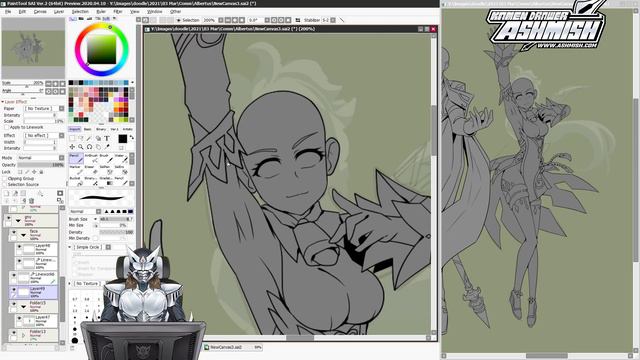The width and height of the screenshot is (640, 360).
Task: Select the Marker tool
Action: (x=76, y=170)
